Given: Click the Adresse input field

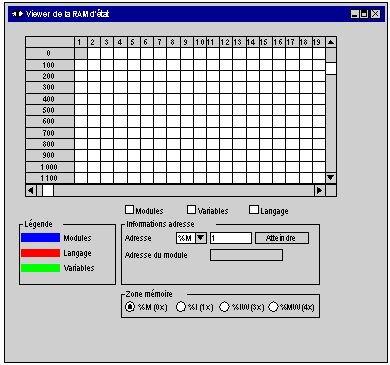Looking at the screenshot, I should pos(231,238).
